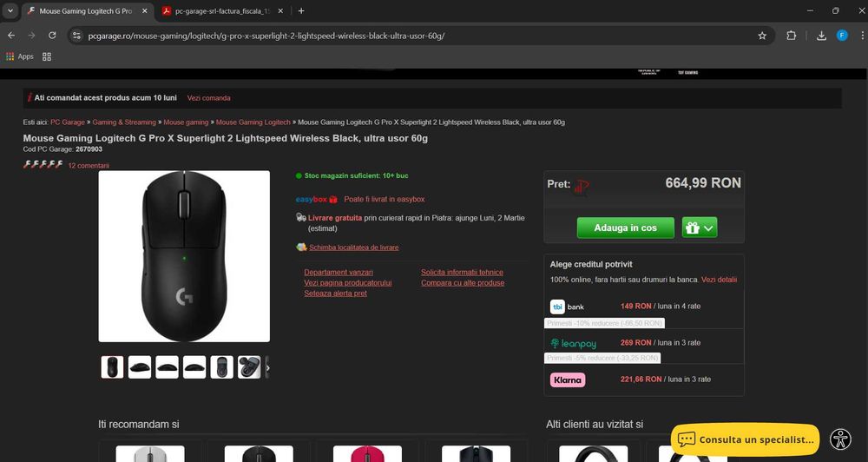Open the Chrome profile avatar
The image size is (868, 462).
click(842, 36)
